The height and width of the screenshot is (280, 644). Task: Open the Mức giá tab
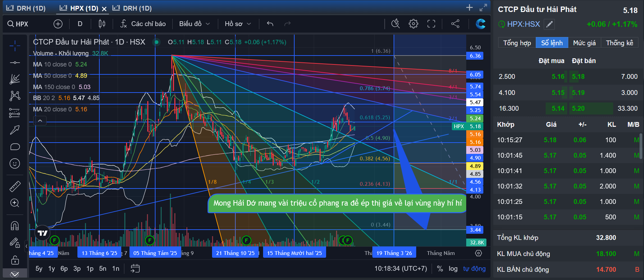coord(584,43)
